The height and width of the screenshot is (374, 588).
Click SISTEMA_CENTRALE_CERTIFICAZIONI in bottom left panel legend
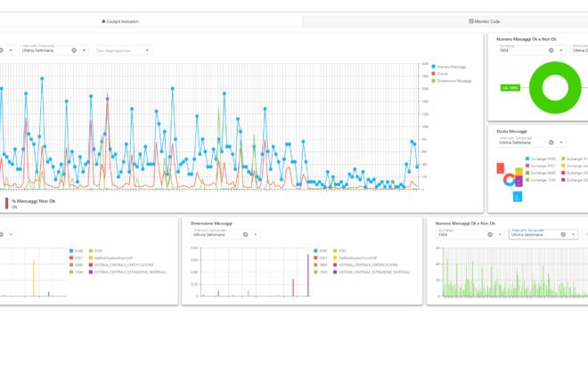tap(121, 265)
